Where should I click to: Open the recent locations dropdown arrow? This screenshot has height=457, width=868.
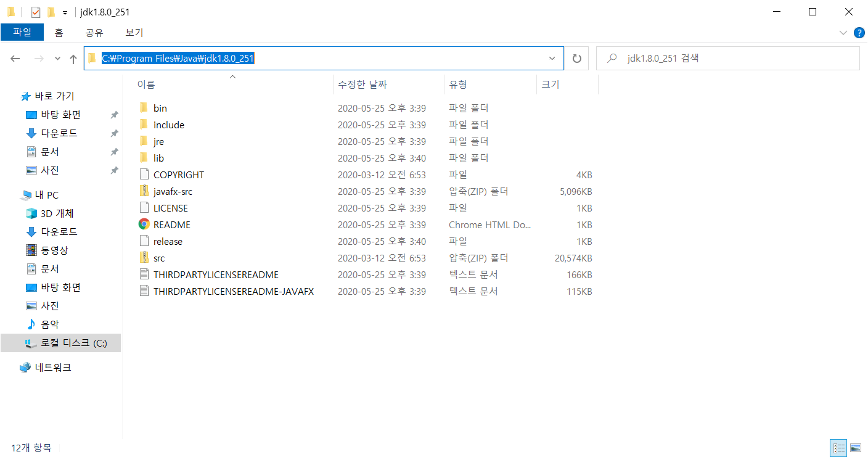coord(58,59)
